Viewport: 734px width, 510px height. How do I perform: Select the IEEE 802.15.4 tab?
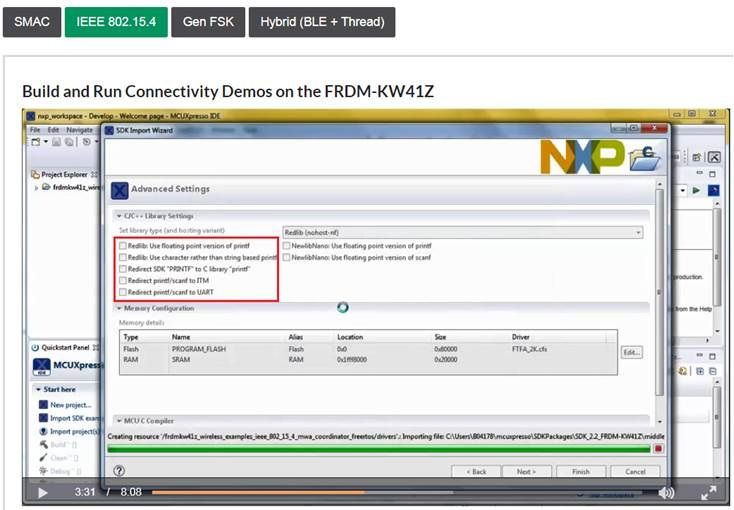pos(116,22)
